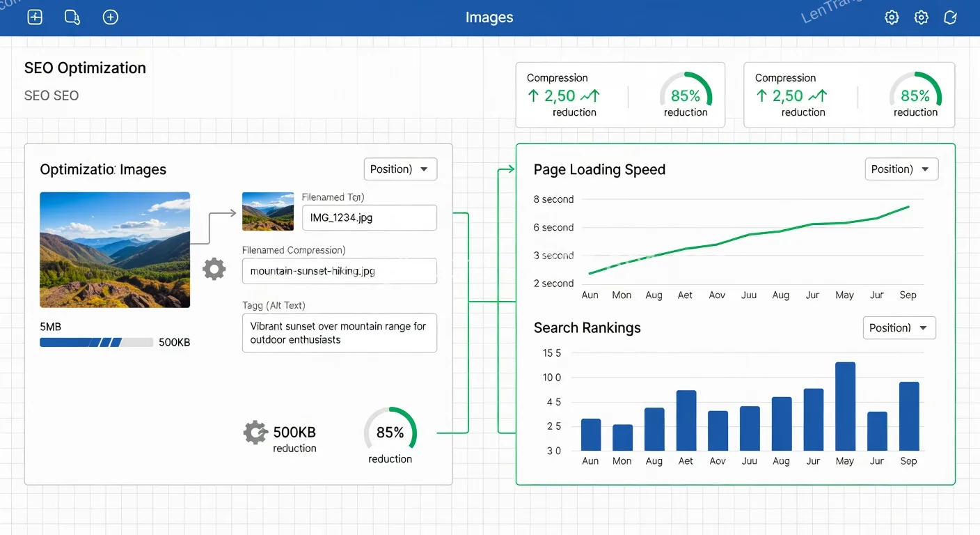This screenshot has width=980, height=535.
Task: Click the Images title in top bar
Action: point(489,18)
